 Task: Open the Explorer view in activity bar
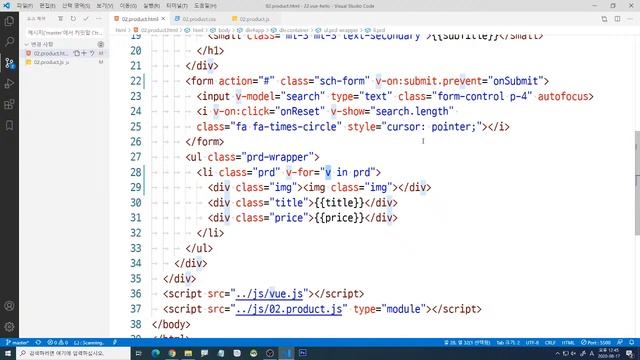[9, 21]
